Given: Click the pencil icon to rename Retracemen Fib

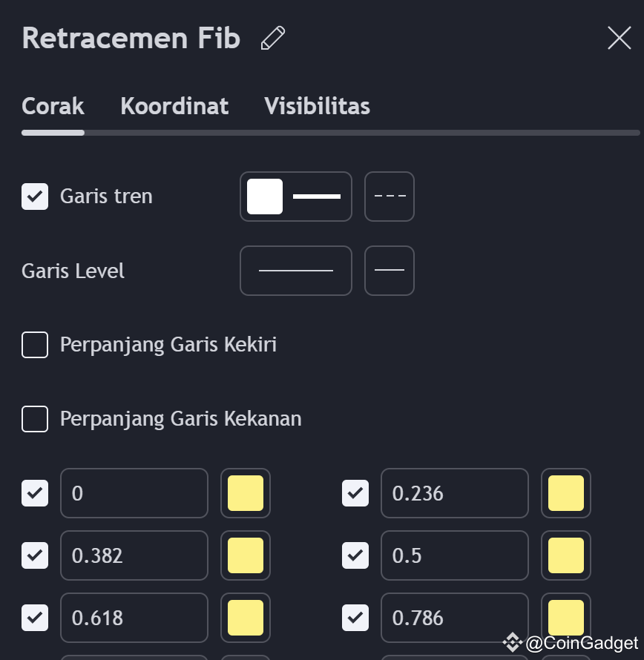Looking at the screenshot, I should coord(273,38).
